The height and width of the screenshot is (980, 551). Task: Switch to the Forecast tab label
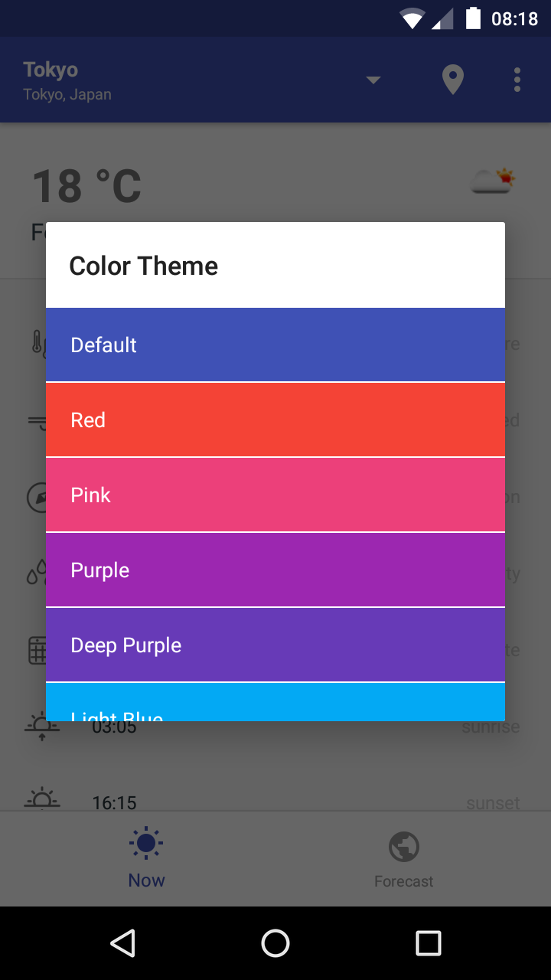404,881
